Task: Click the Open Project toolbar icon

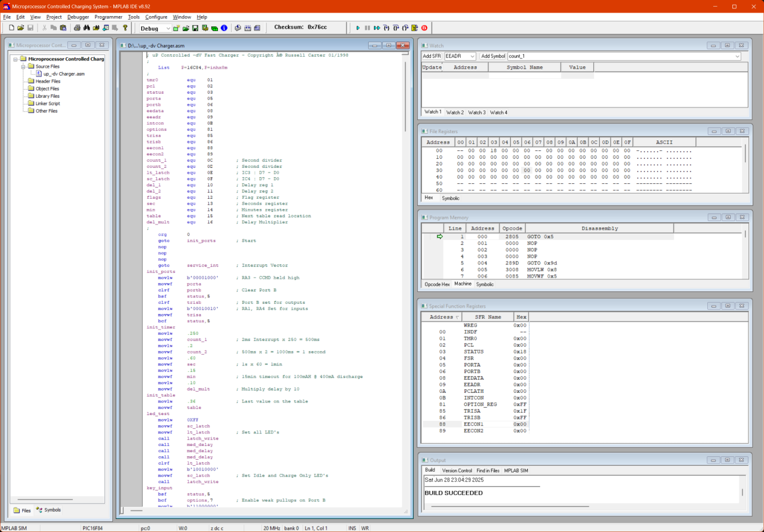Action: coord(186,28)
